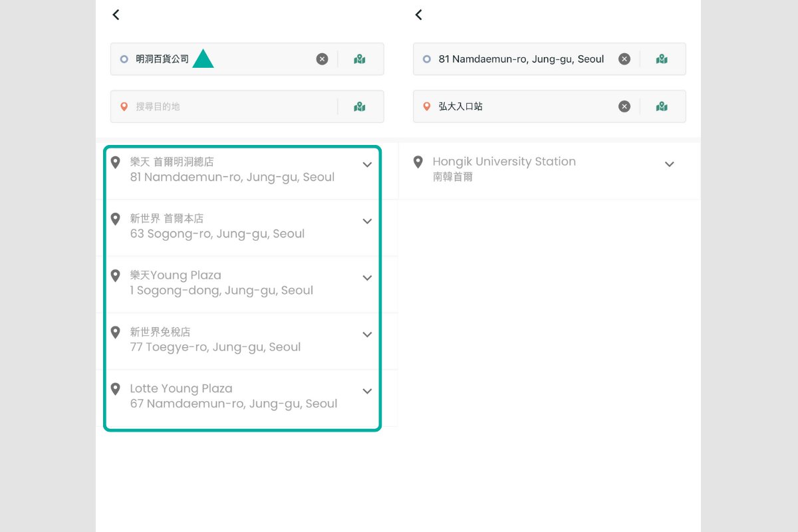
Task: Open map picker beside 弘大入口站 field
Action: pyautogui.click(x=662, y=106)
